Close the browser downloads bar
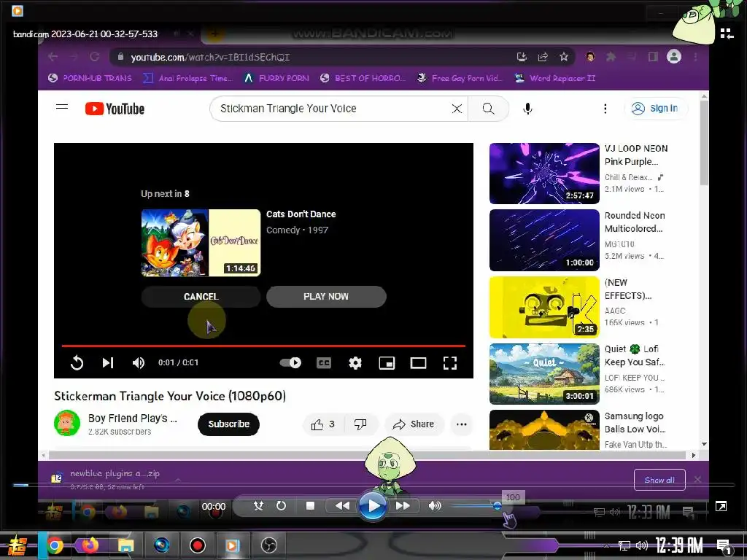This screenshot has height=560, width=747. tap(697, 480)
